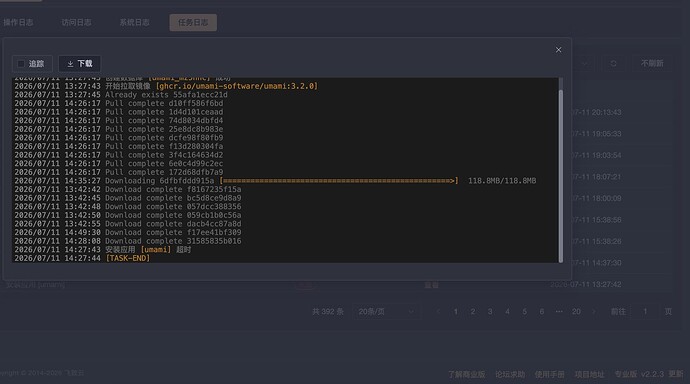
Task: Click the background timestamp 07-11 20:13:43
Action: tap(597, 113)
